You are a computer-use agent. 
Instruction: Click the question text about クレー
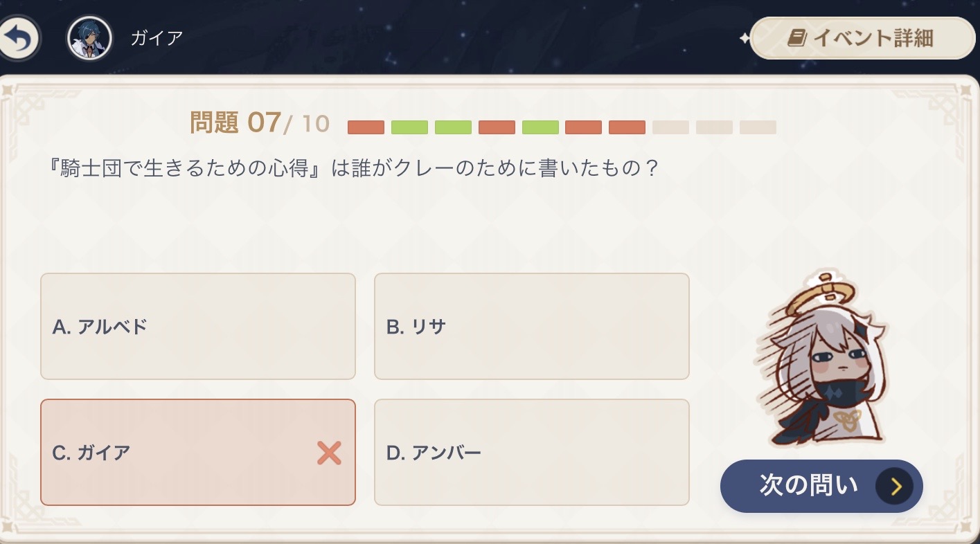pyautogui.click(x=350, y=168)
